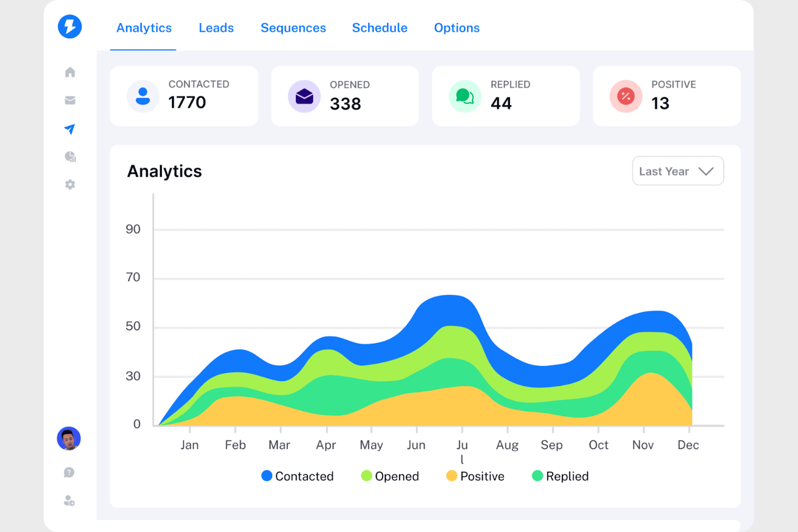Toggle the Opened series in the chart legend
The image size is (798, 532).
click(390, 476)
